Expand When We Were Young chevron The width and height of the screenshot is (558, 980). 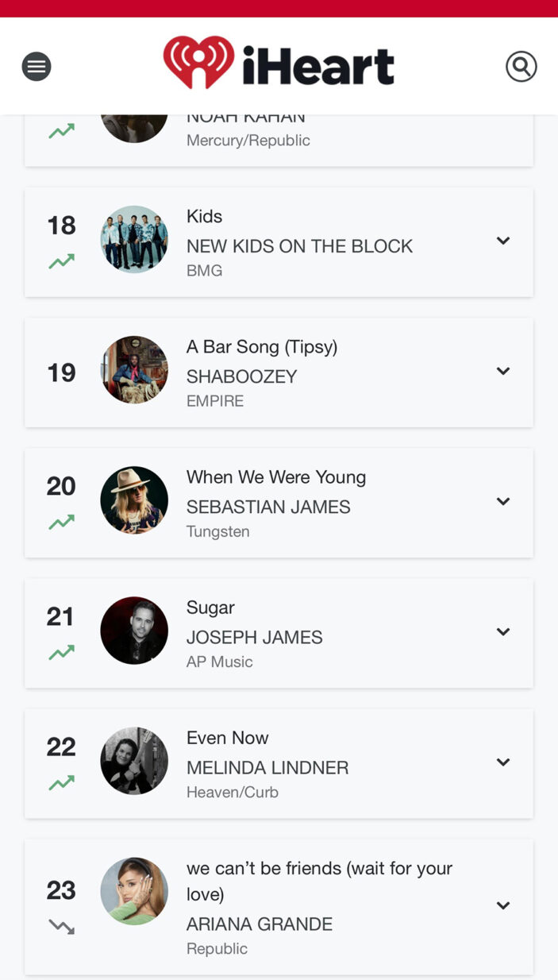(x=502, y=501)
